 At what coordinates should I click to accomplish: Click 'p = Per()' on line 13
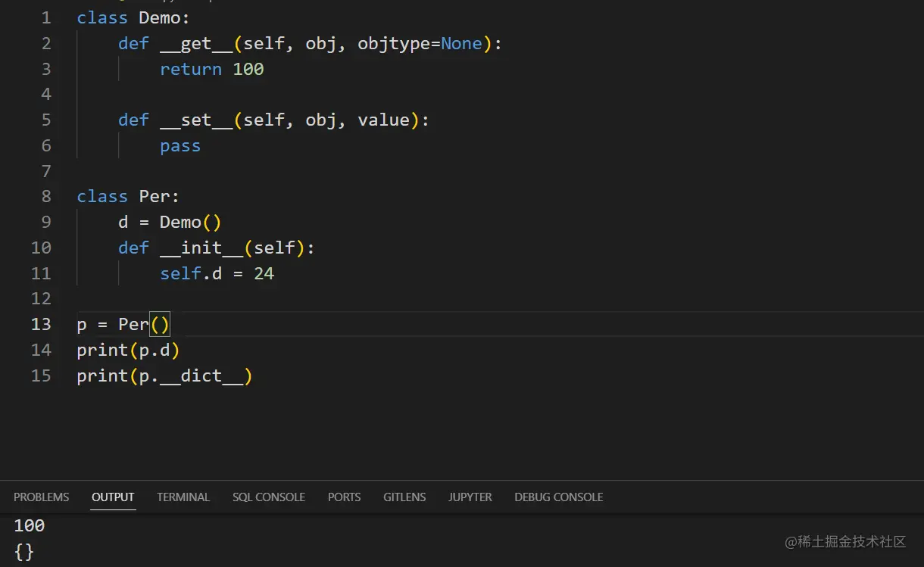click(x=123, y=324)
